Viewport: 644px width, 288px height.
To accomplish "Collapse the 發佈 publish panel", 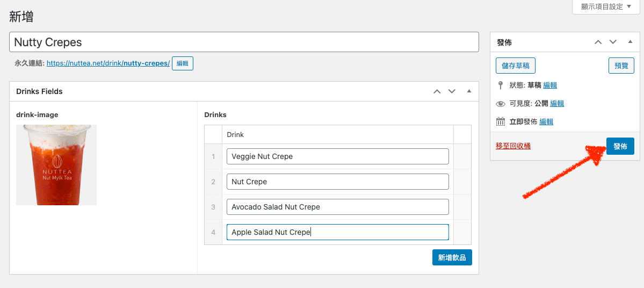I will (630, 42).
